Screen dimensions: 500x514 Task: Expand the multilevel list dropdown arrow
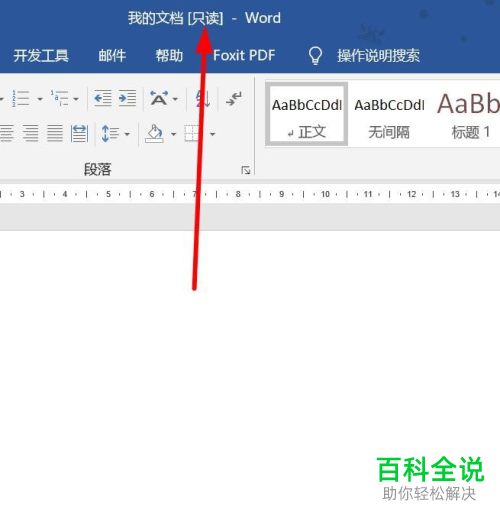(x=76, y=99)
